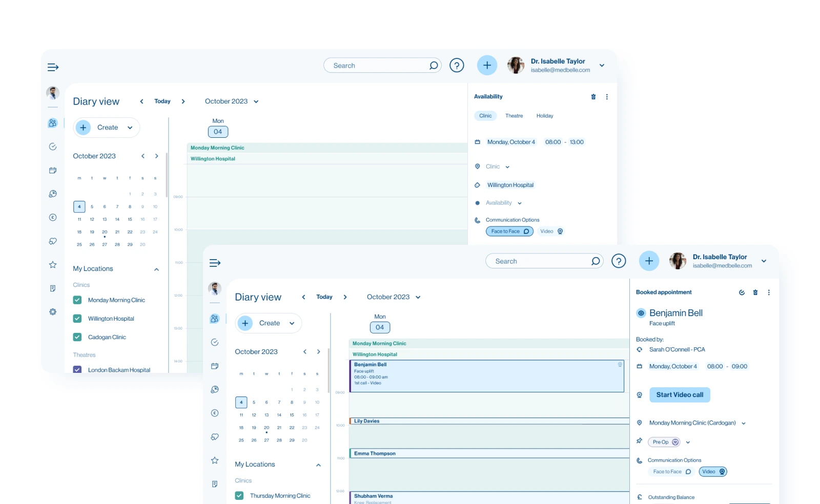The height and width of the screenshot is (504, 820).
Task: Mark booked appointment complete with check icon
Action: point(742,292)
